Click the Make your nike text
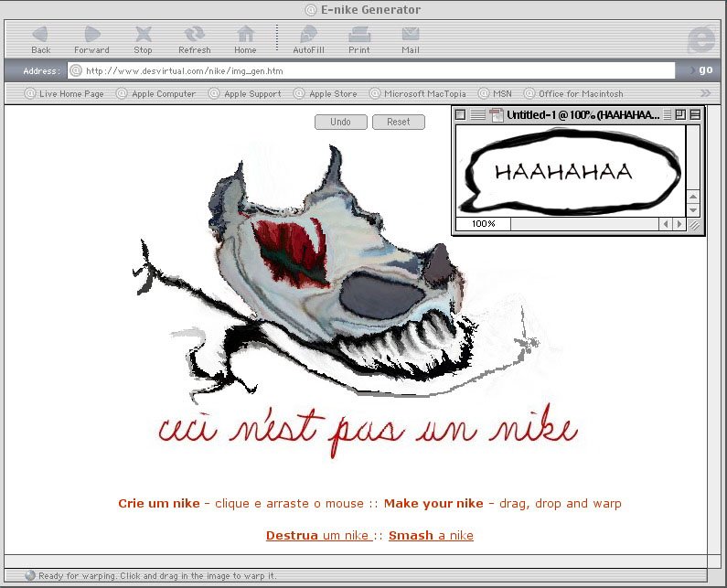727x588 pixels. pyautogui.click(x=433, y=504)
